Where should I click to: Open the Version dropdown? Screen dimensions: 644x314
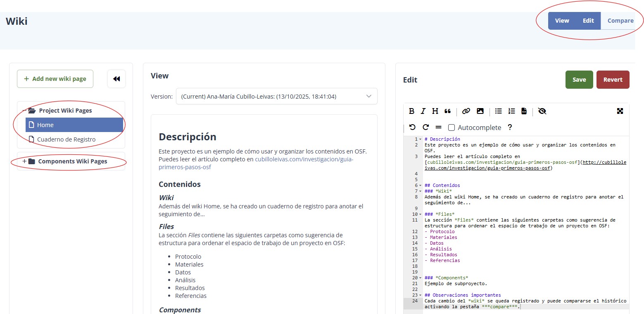point(276,96)
